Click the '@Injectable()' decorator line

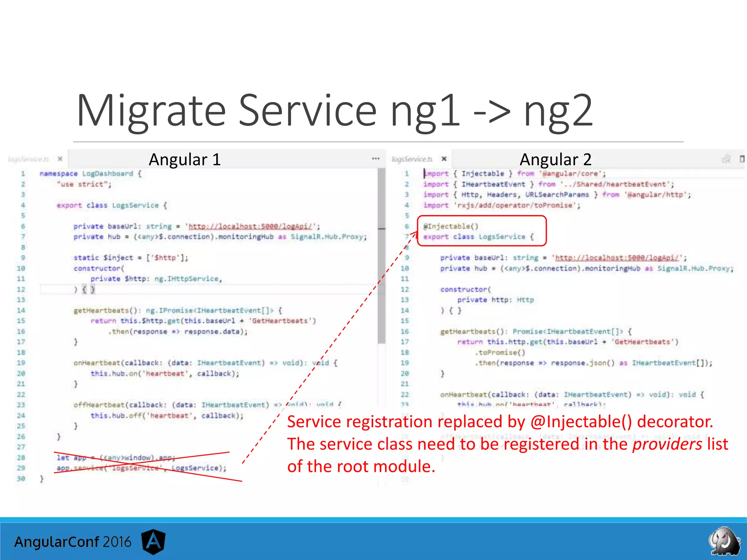click(451, 226)
